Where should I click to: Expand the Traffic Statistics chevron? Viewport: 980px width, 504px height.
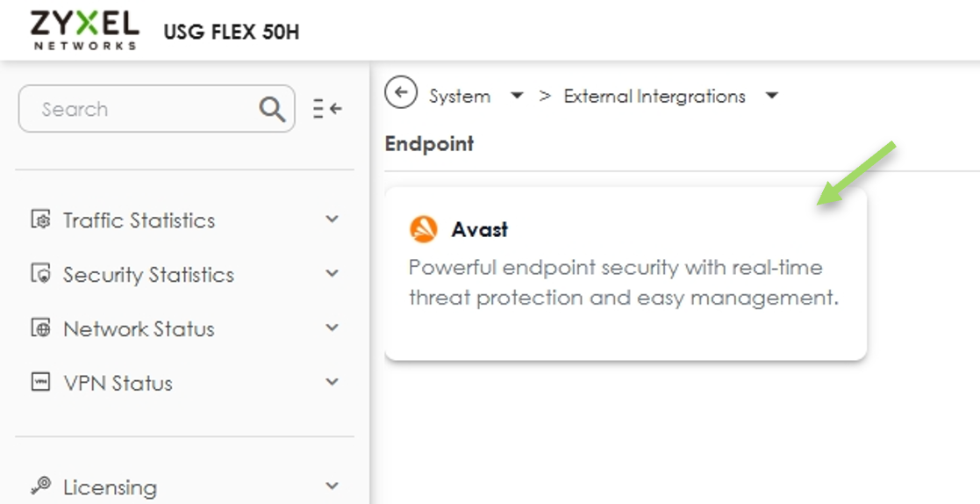pyautogui.click(x=332, y=219)
